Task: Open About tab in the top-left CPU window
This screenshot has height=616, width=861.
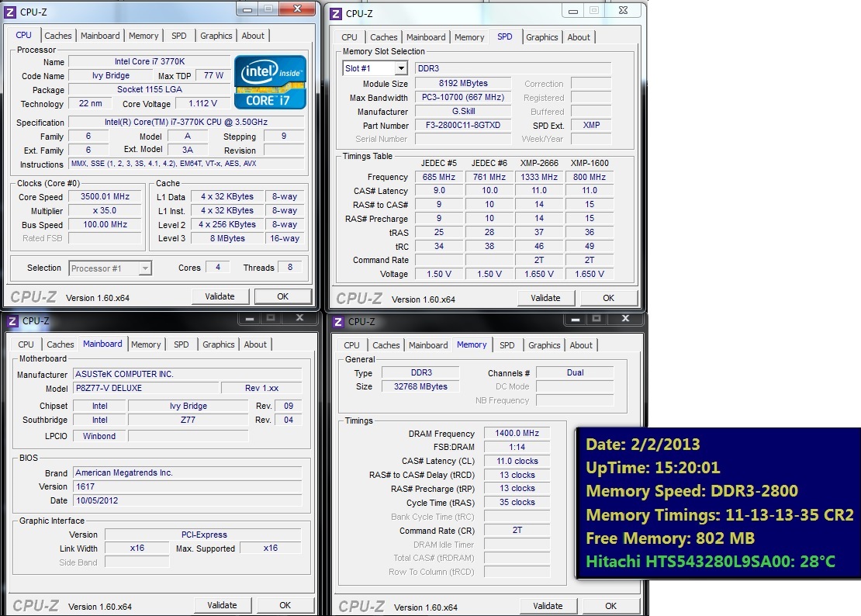Action: coord(253,36)
